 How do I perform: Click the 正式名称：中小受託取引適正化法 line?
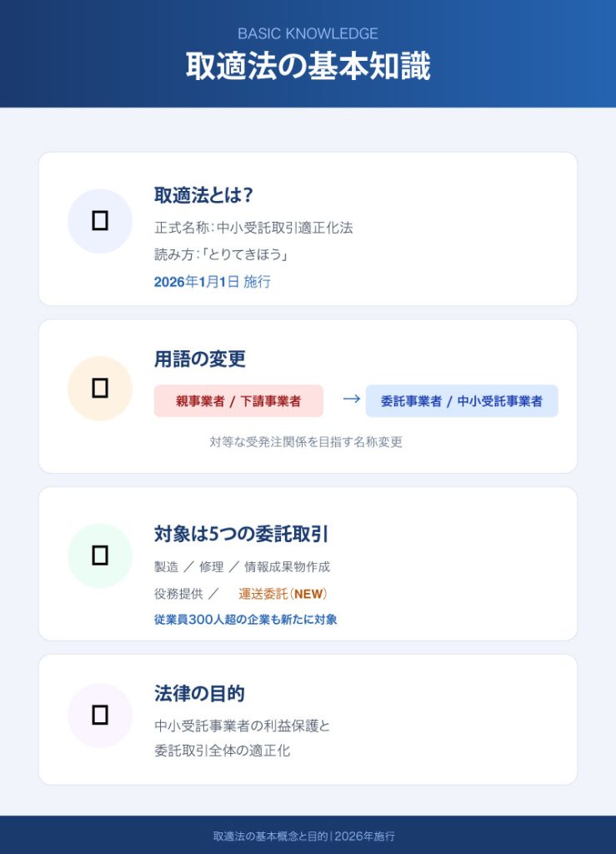pos(253,228)
